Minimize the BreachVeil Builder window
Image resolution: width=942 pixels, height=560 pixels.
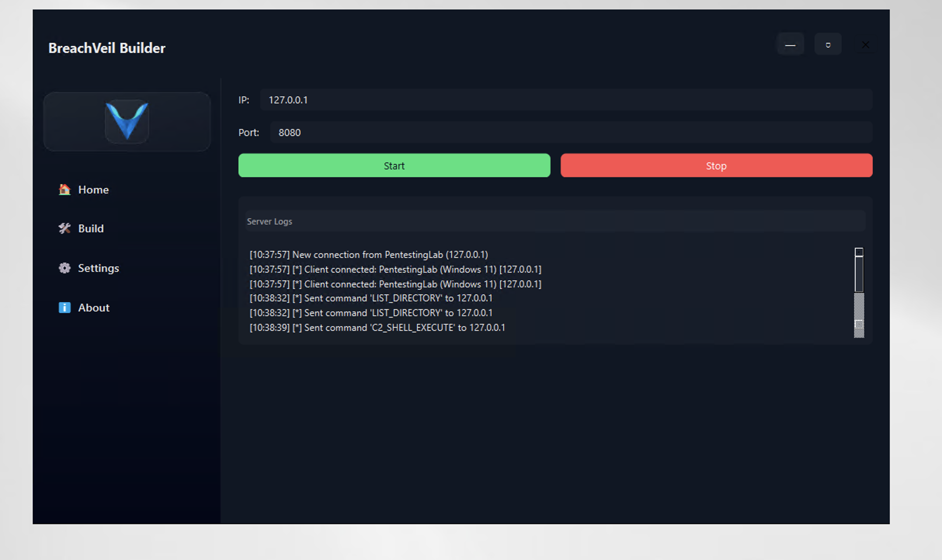(790, 45)
